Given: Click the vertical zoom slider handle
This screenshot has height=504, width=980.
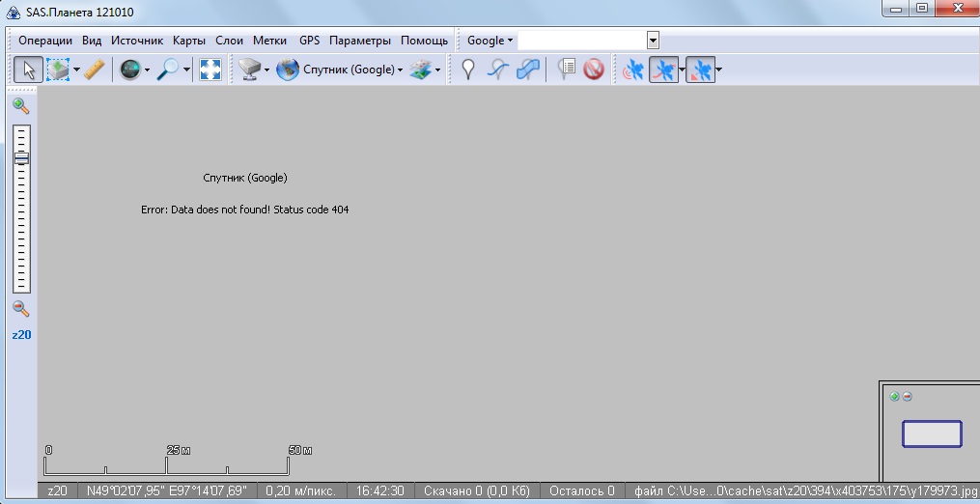Looking at the screenshot, I should [21, 158].
